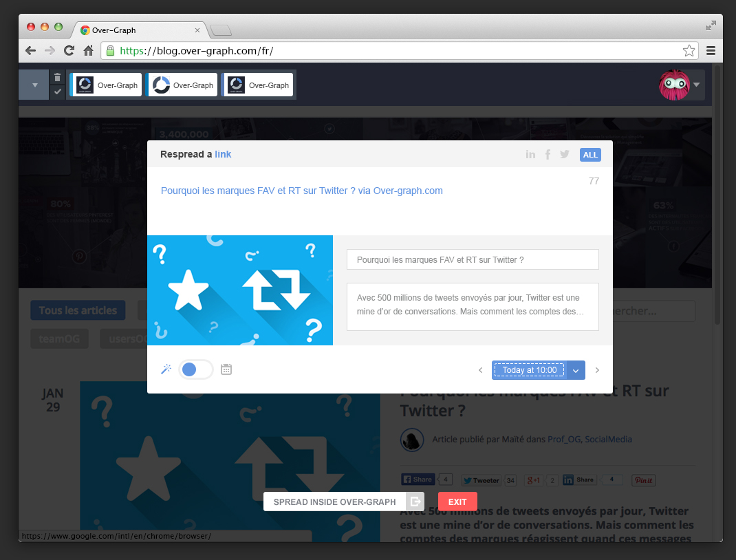Expand the top-left account dropdown arrow
This screenshot has width=736, height=560.
click(34, 85)
